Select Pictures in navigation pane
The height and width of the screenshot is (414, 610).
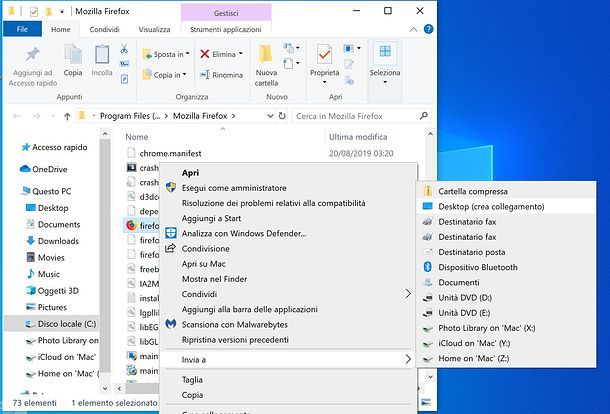[x=52, y=307]
